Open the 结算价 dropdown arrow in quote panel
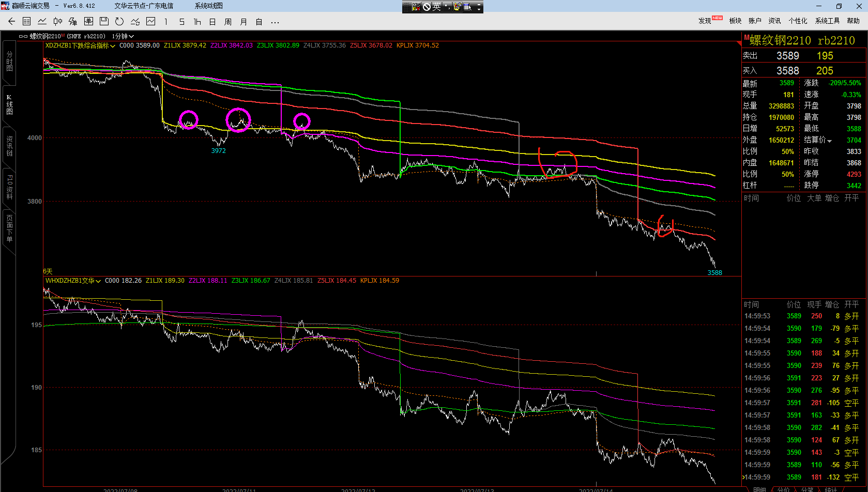The height and width of the screenshot is (492, 868). (x=830, y=141)
